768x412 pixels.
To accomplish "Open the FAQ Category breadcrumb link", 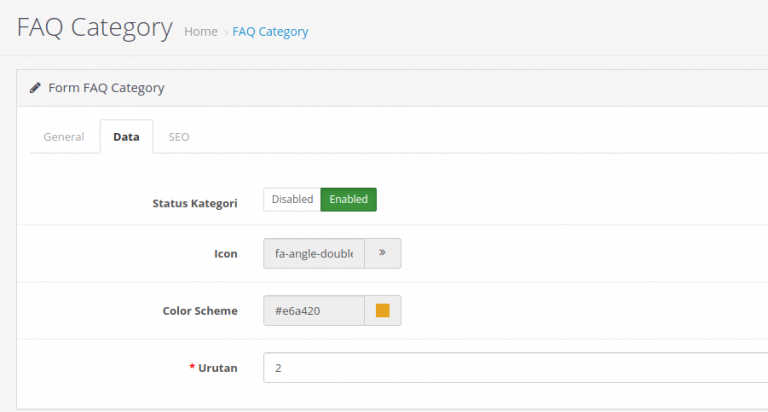I will pos(270,31).
